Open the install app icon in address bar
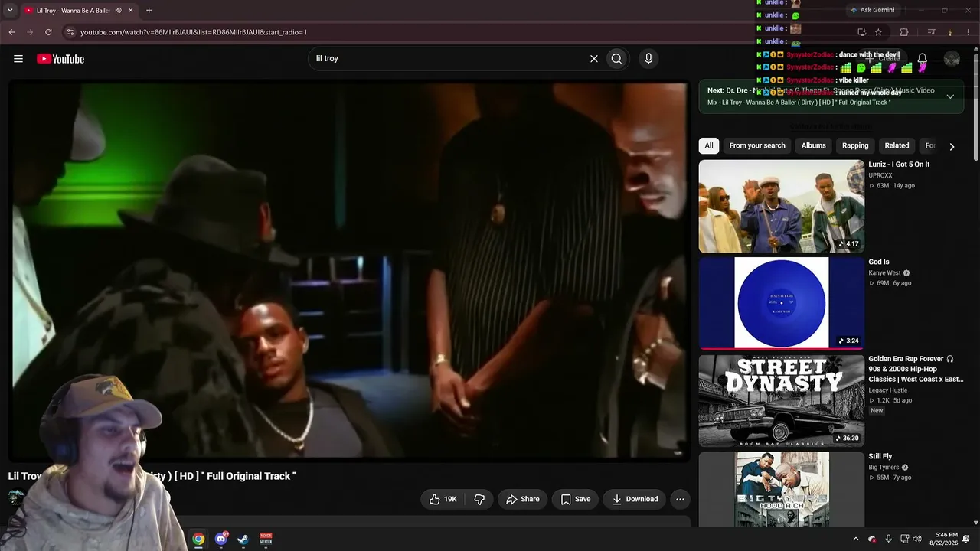 (861, 32)
